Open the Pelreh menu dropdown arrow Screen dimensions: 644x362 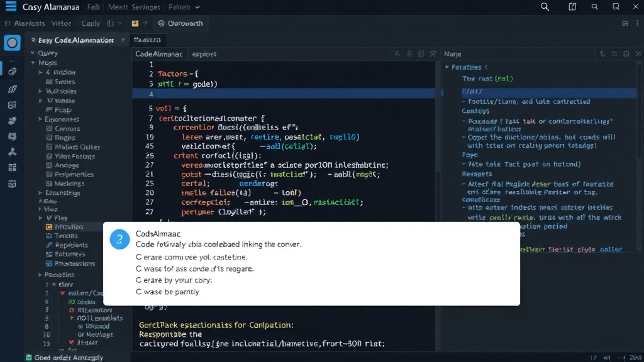click(x=197, y=8)
